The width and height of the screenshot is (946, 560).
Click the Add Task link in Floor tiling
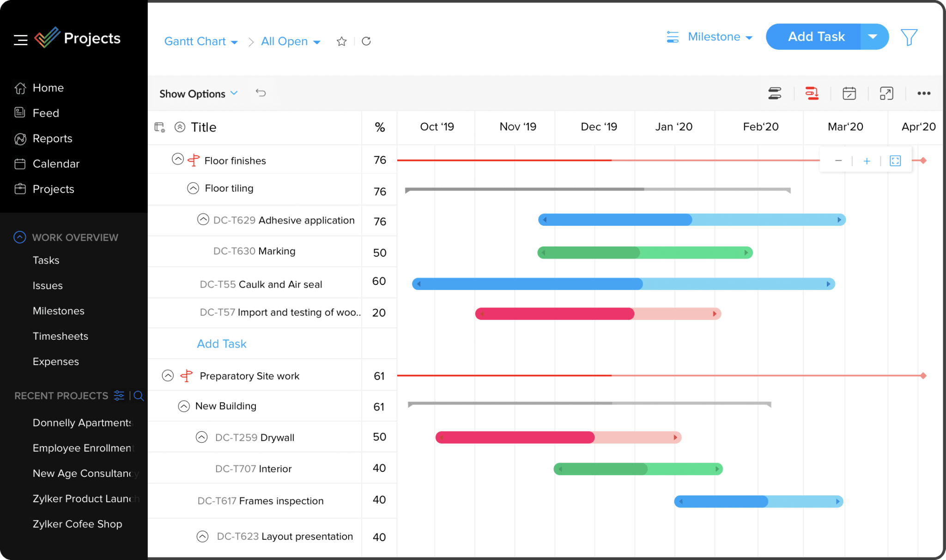click(x=222, y=344)
